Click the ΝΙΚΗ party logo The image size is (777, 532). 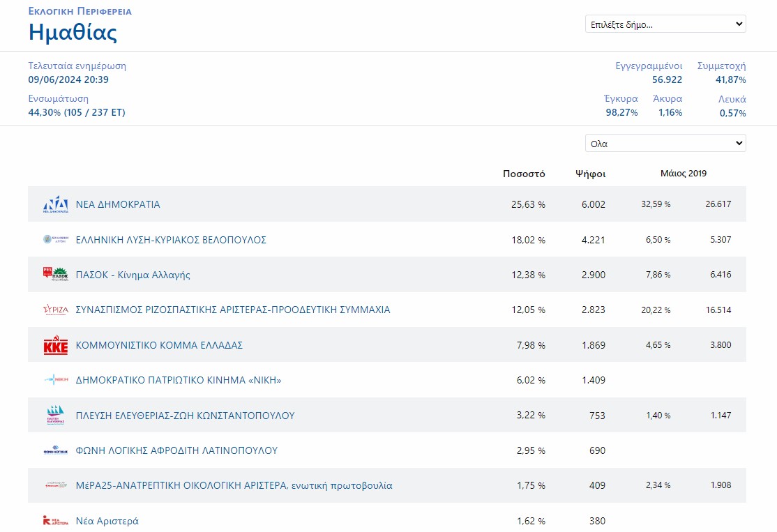click(55, 380)
